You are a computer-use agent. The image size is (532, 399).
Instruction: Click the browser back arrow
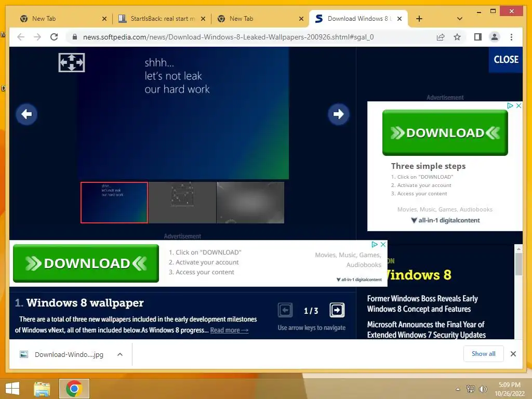(x=21, y=37)
